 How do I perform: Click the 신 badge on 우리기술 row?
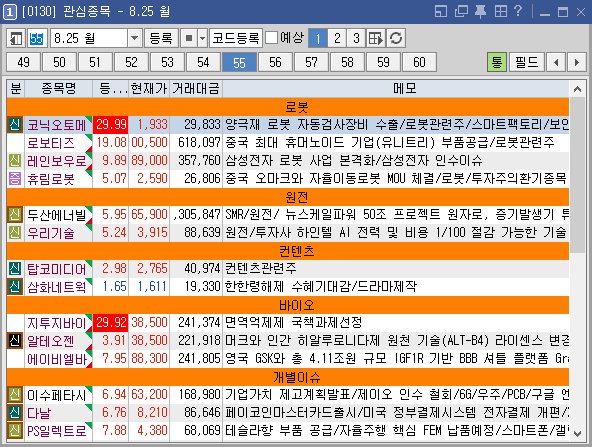click(15, 233)
